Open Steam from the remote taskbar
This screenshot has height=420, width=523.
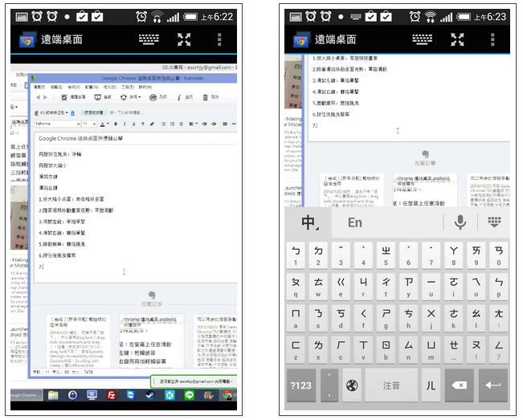pyautogui.click(x=150, y=395)
